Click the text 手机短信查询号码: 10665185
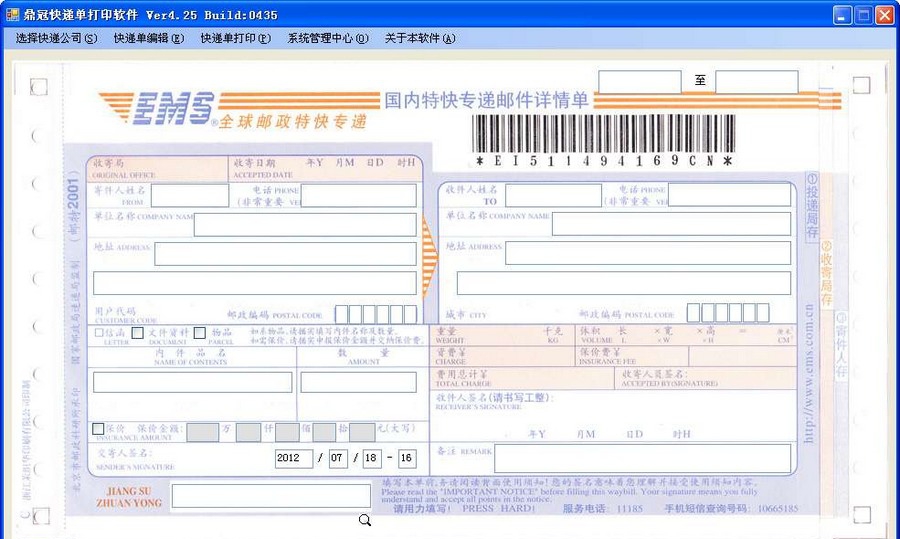Image resolution: width=900 pixels, height=539 pixels. (x=731, y=509)
